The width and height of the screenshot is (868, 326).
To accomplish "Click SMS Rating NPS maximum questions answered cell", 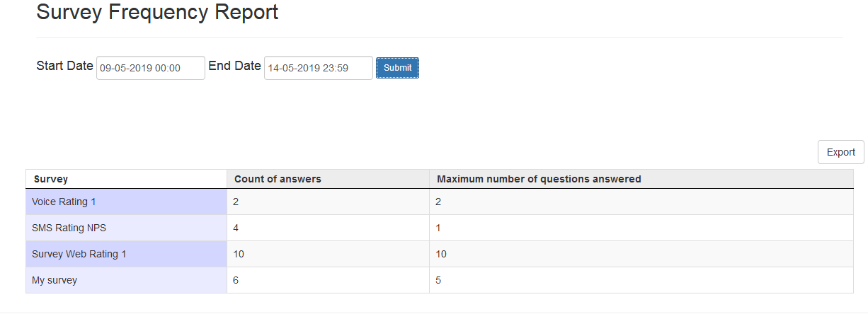I will point(641,228).
